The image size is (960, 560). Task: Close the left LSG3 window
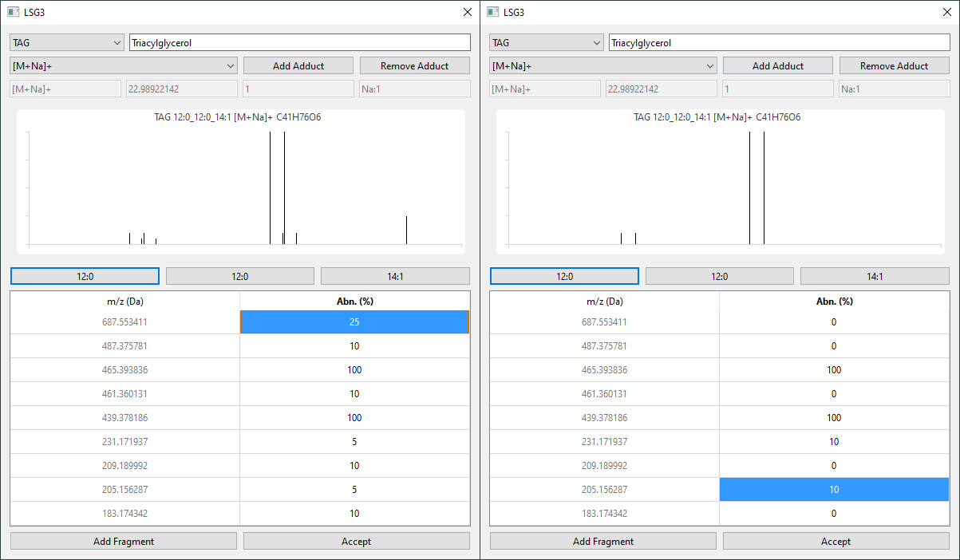468,12
